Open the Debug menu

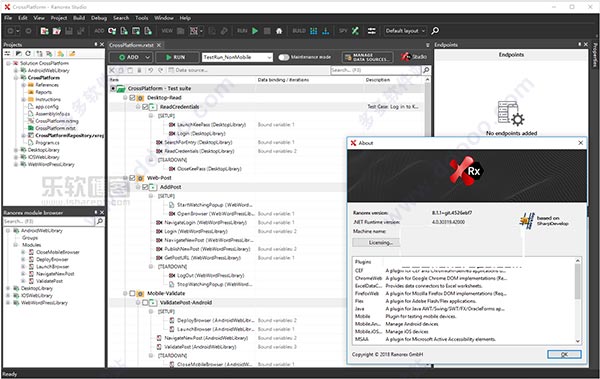tap(99, 18)
